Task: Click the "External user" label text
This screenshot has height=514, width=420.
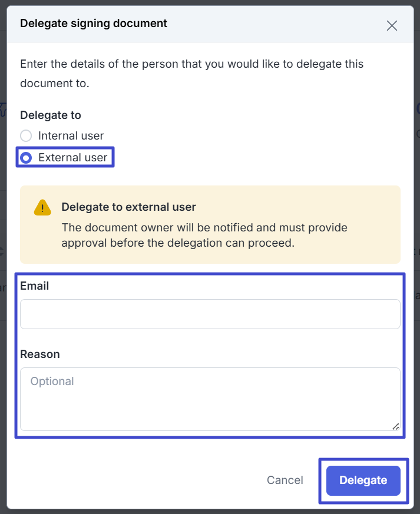Action: (73, 158)
